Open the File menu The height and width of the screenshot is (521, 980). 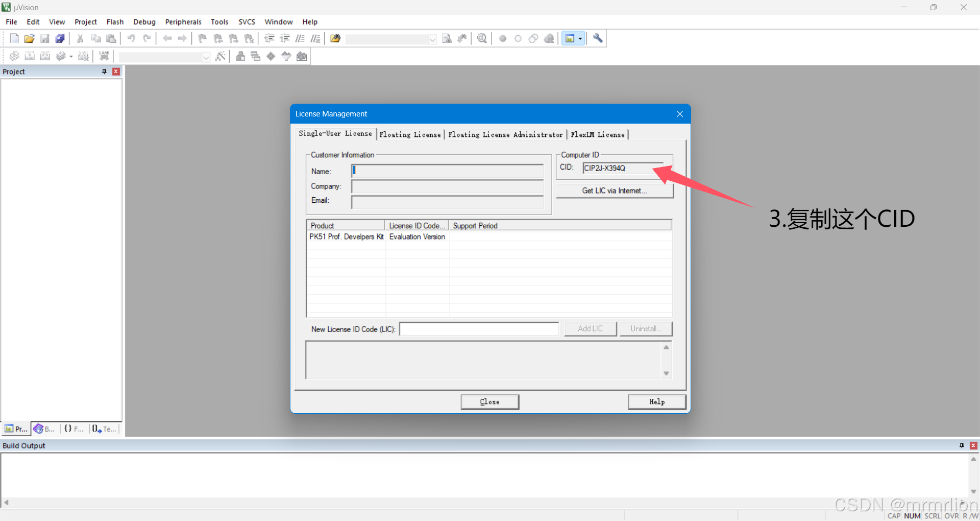pos(11,22)
